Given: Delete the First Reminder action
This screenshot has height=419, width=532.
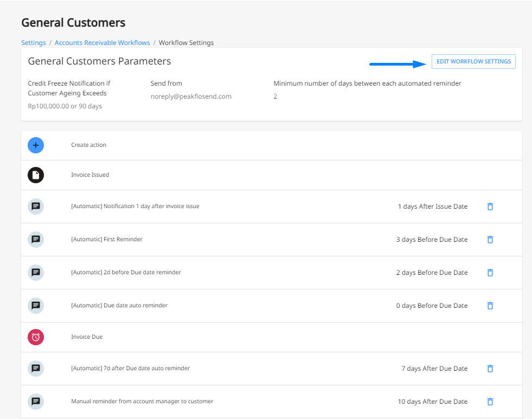Looking at the screenshot, I should pyautogui.click(x=490, y=240).
